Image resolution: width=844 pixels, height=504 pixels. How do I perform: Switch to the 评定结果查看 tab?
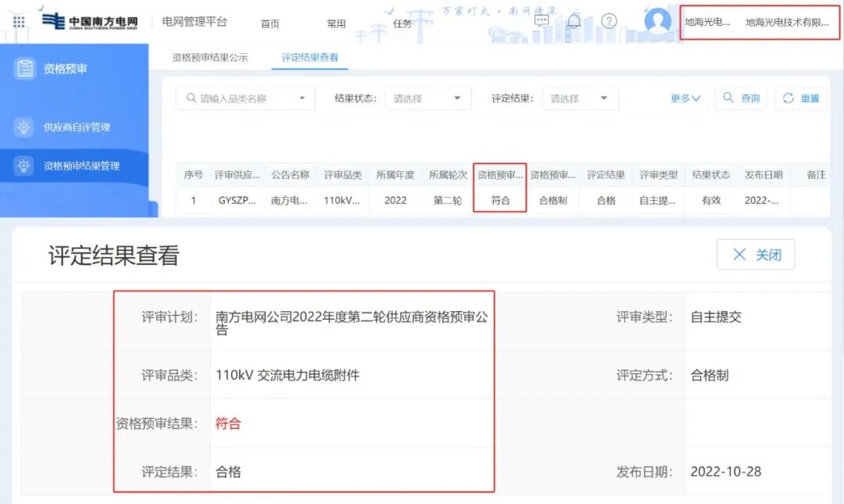[x=310, y=57]
